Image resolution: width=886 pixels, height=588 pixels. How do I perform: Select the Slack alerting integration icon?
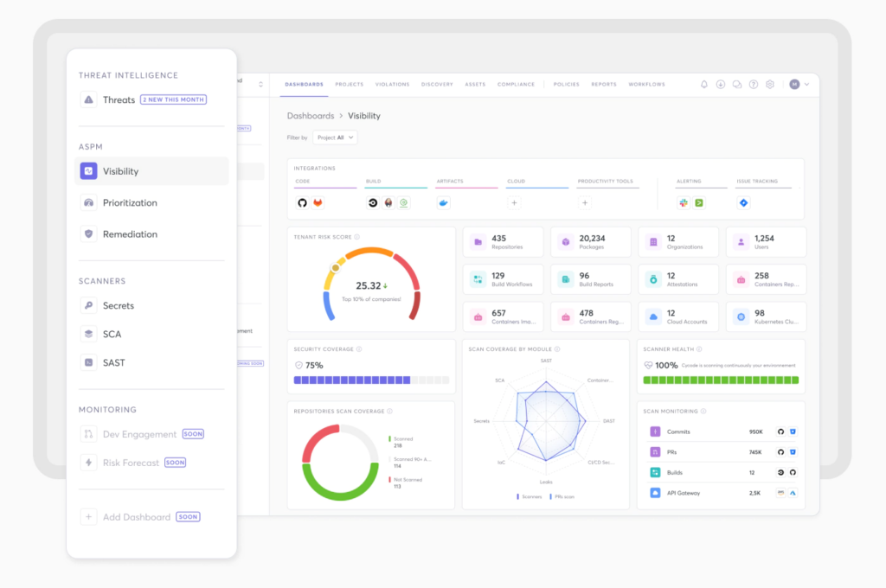click(x=684, y=203)
